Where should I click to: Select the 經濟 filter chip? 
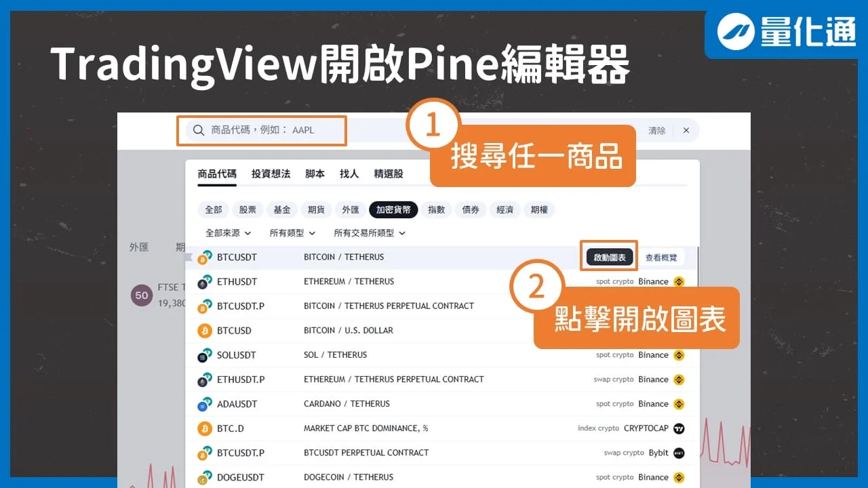pyautogui.click(x=505, y=210)
